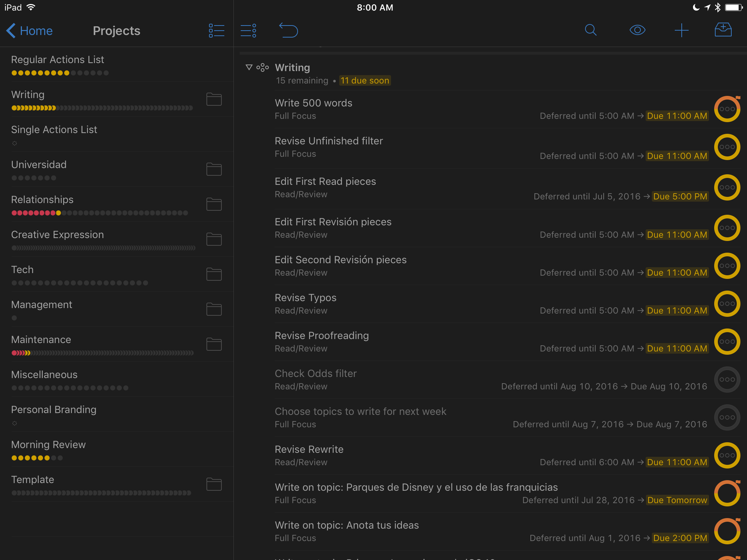Check off Revise Typos status circle
This screenshot has width=747, height=560.
(x=727, y=304)
